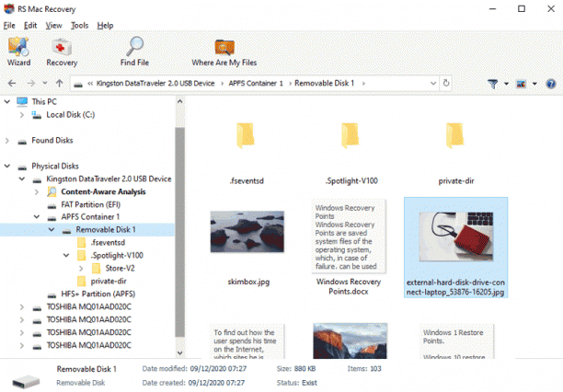
Task: Select .fseventsd in the tree
Action: point(108,243)
